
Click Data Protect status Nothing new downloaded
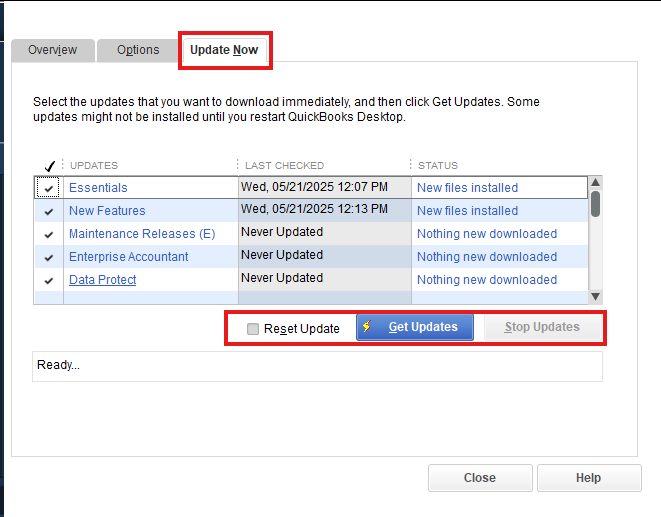[x=487, y=280]
